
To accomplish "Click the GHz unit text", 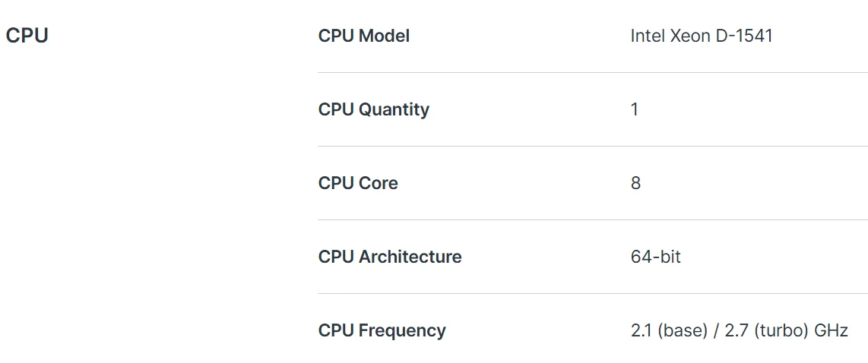I will [831, 331].
